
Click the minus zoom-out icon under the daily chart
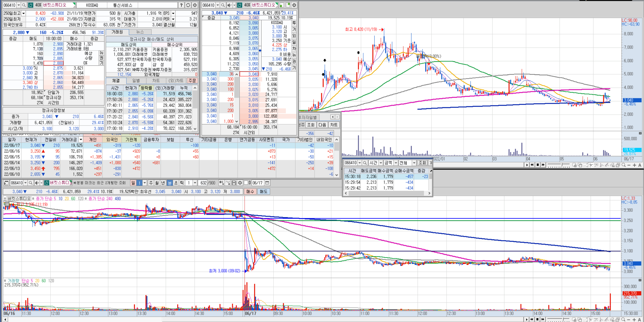[x=629, y=165]
